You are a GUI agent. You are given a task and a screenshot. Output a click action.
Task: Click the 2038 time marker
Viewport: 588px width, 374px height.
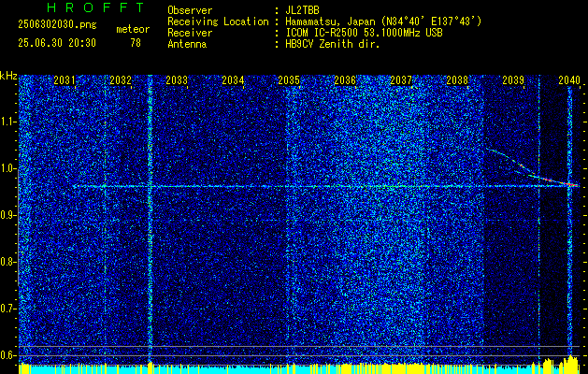(457, 79)
